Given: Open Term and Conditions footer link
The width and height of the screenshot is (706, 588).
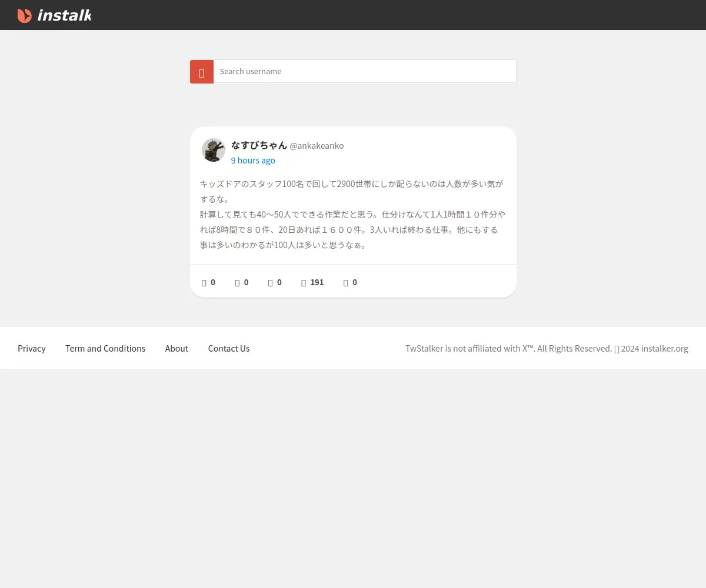Looking at the screenshot, I should click(105, 349).
